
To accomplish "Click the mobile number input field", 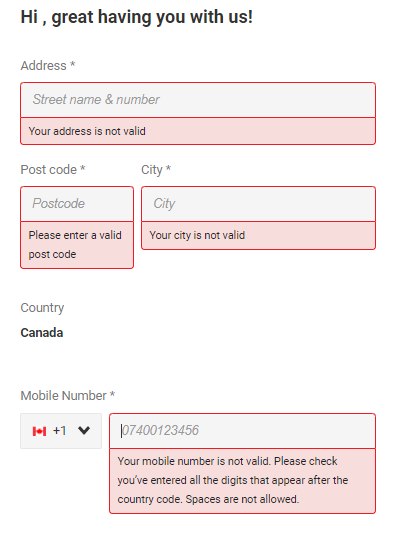I will [242, 431].
